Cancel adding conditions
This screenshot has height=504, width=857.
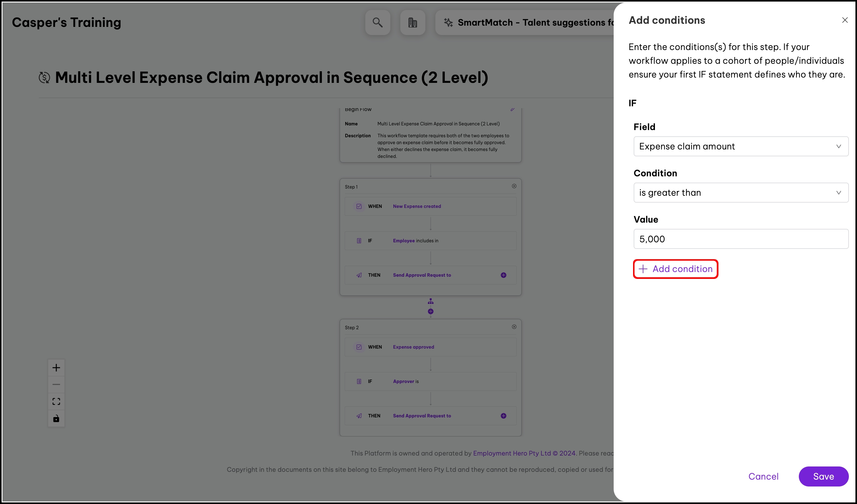(x=763, y=476)
